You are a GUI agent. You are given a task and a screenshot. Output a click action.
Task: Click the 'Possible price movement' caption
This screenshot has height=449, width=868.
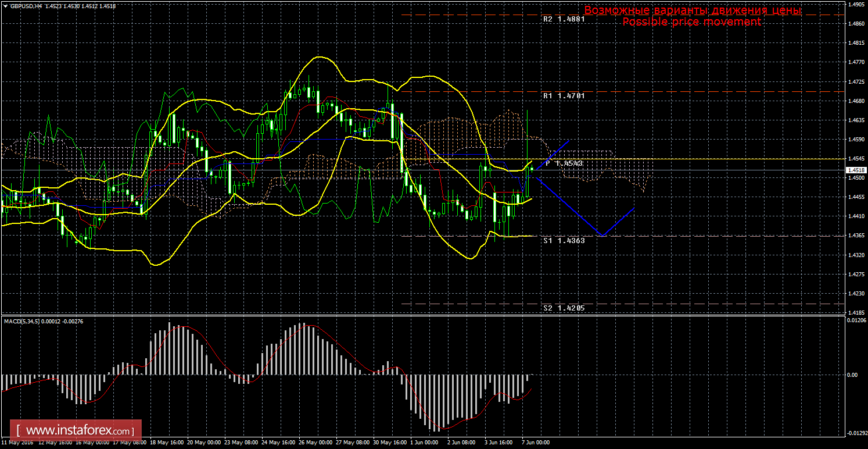(x=691, y=22)
